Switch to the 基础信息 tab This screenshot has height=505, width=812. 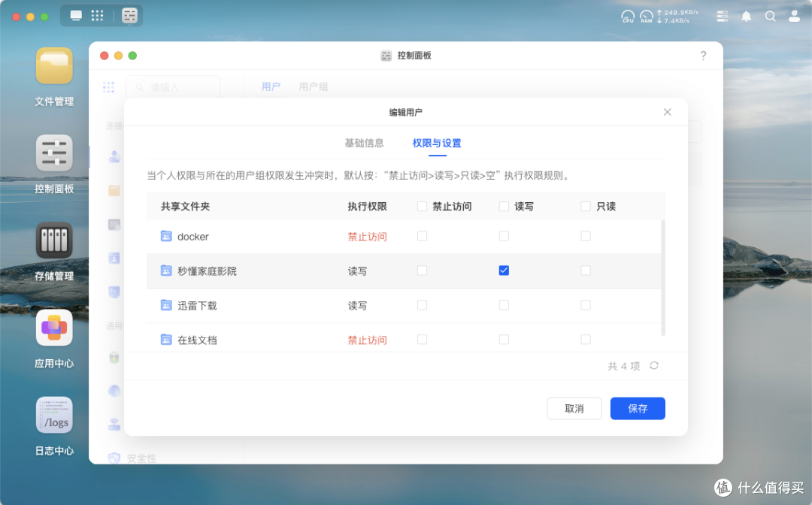tap(364, 144)
